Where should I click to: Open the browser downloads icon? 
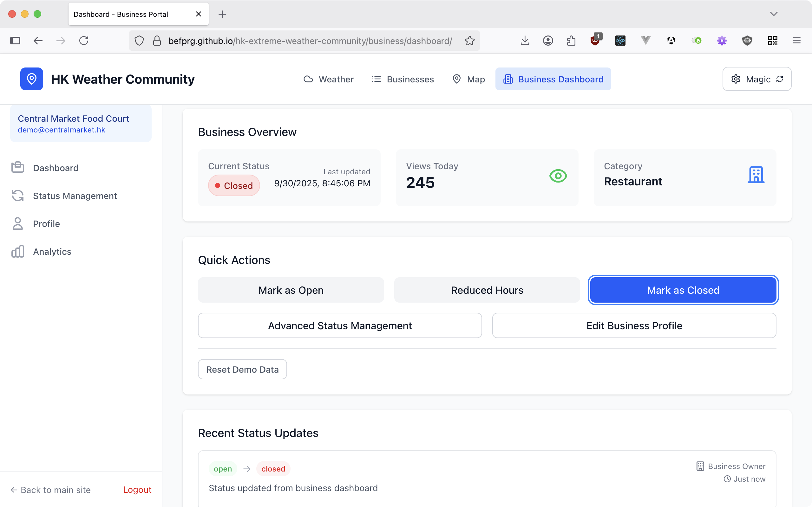point(525,41)
